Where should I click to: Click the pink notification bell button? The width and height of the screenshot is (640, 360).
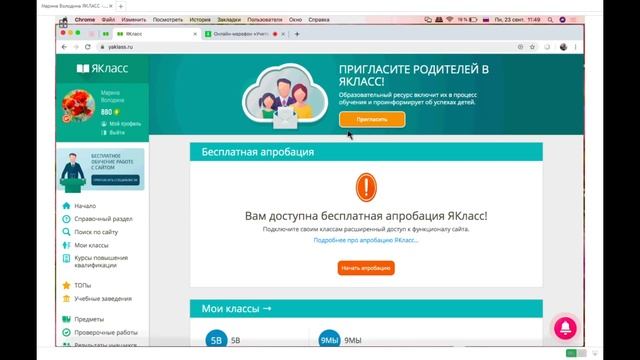[565, 328]
